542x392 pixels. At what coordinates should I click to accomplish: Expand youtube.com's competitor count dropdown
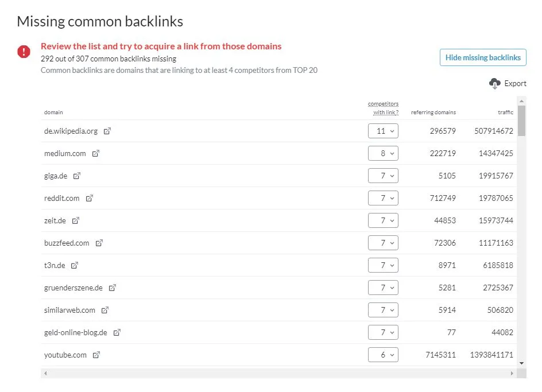point(382,355)
